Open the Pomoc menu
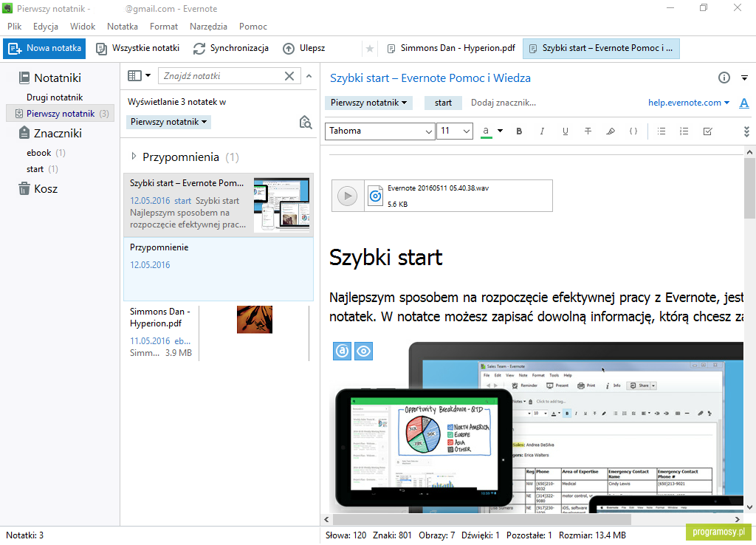The width and height of the screenshot is (756, 545). click(253, 27)
